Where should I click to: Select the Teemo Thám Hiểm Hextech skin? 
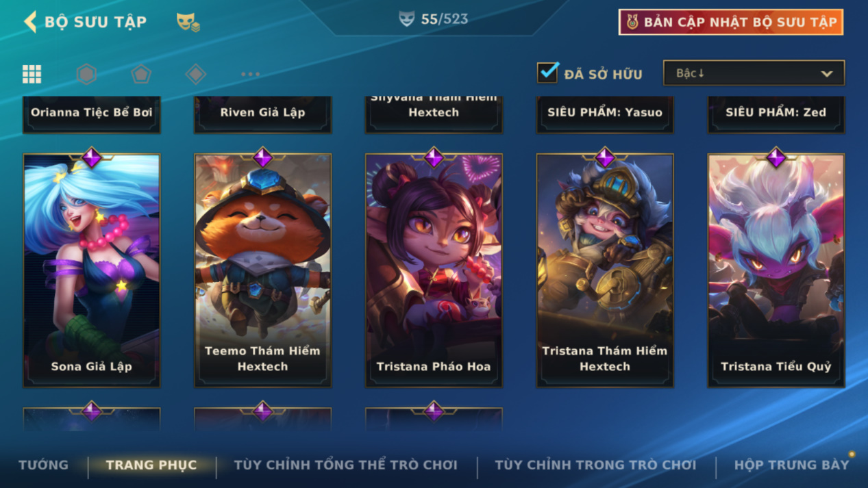coord(263,270)
